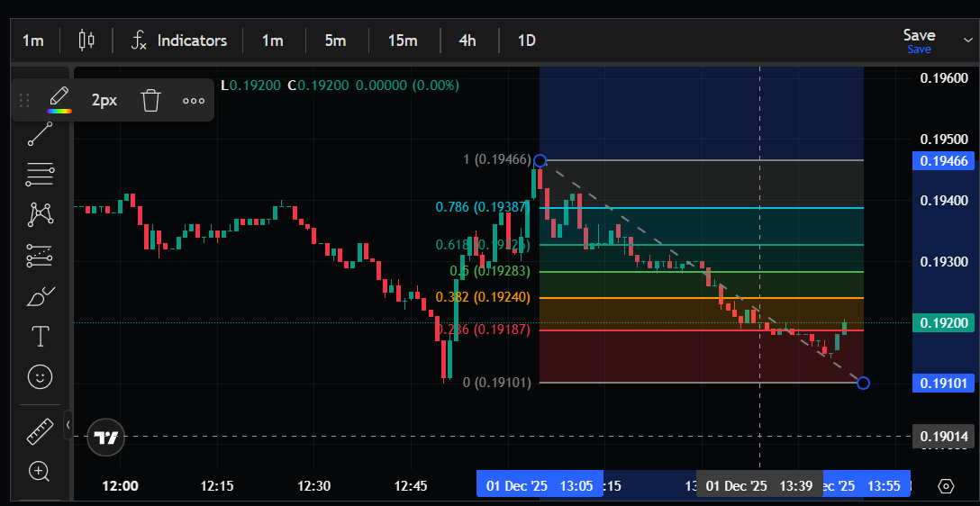Switch chart to 15m interval

[x=403, y=41]
